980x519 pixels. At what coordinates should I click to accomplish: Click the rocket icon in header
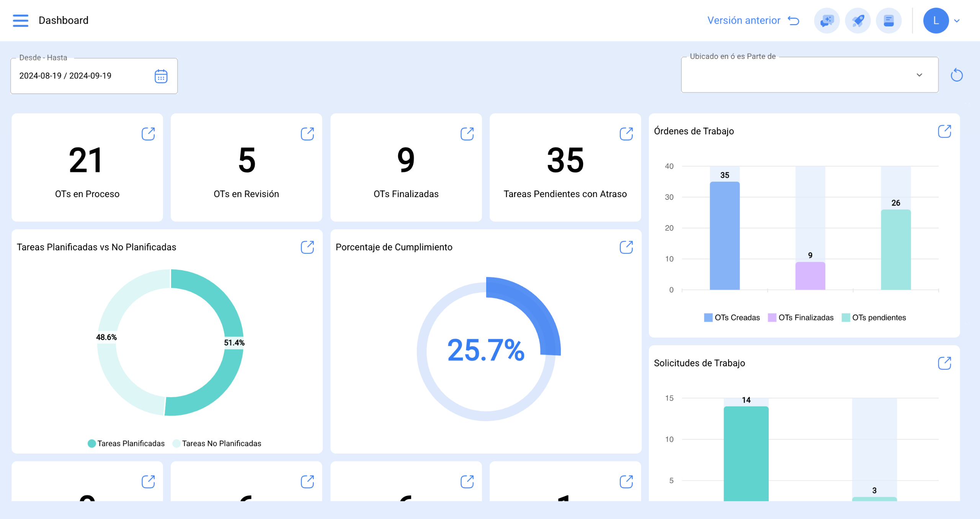(x=857, y=21)
